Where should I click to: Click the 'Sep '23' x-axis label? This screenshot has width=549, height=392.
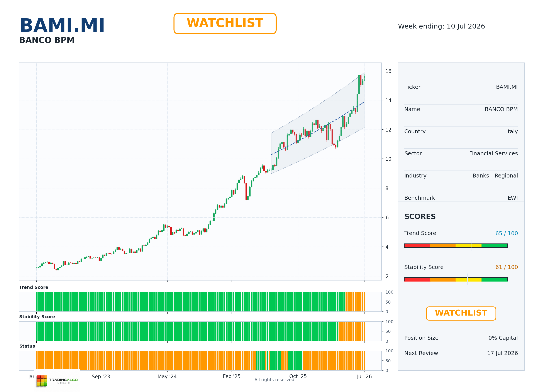(x=101, y=376)
